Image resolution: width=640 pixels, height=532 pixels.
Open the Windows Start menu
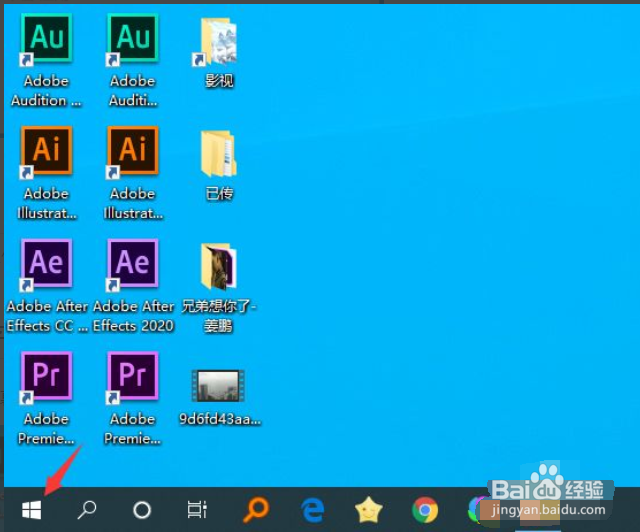click(x=31, y=510)
